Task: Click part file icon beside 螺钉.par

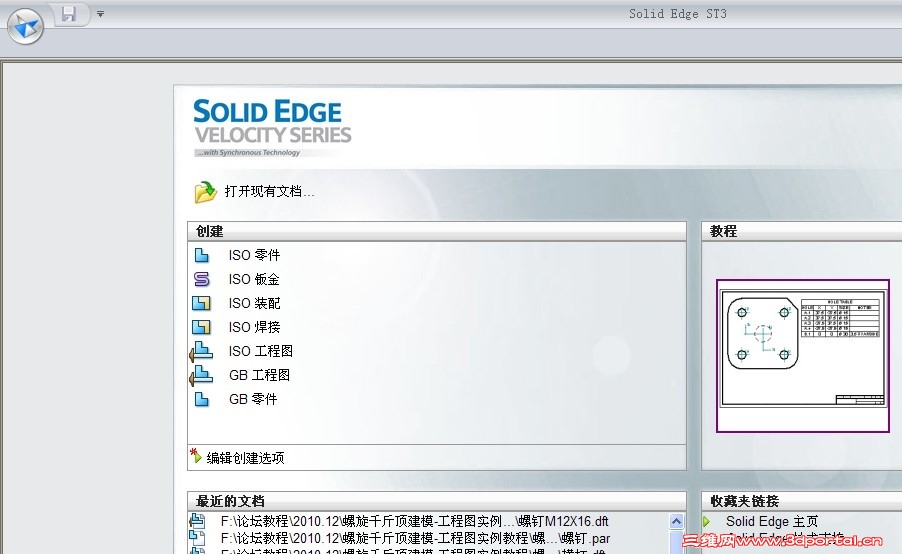Action: [197, 538]
